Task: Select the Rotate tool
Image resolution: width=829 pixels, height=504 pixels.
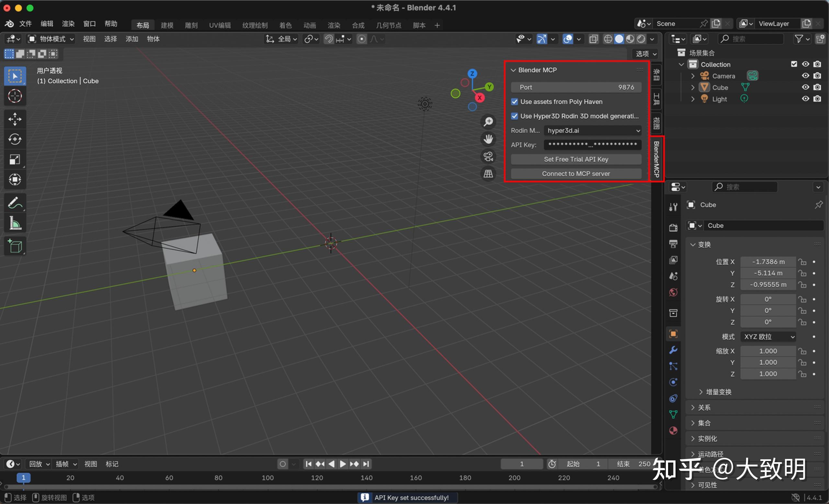Action: [x=15, y=139]
